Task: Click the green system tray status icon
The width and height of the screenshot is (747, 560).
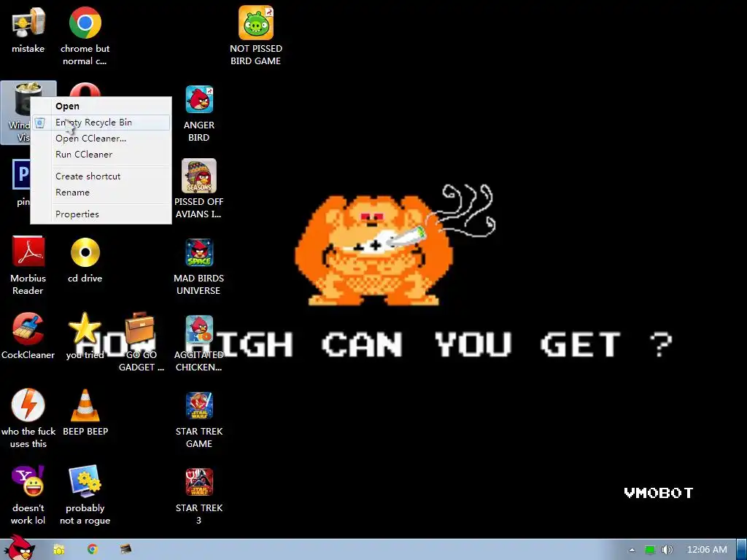Action: click(x=650, y=550)
